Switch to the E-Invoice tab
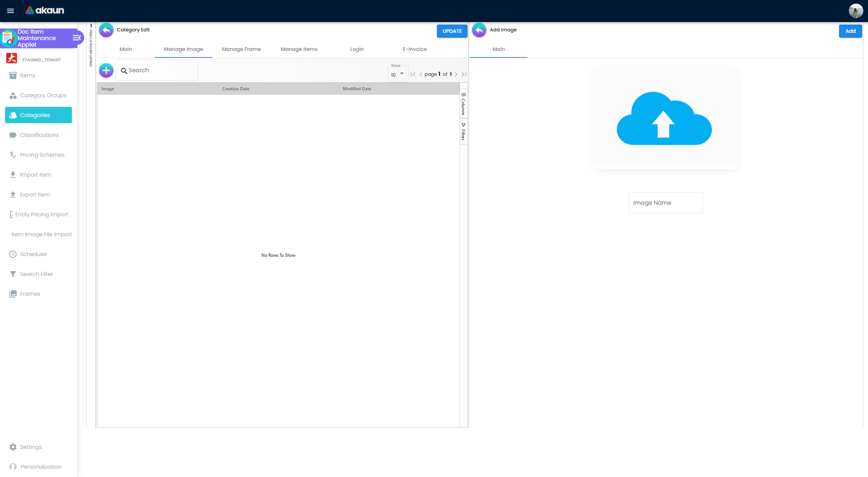This screenshot has width=868, height=477. [414, 49]
